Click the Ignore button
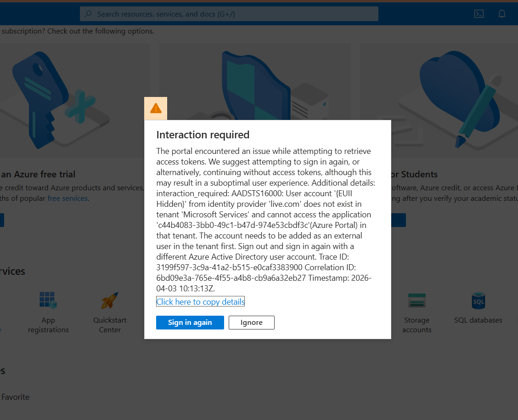This screenshot has width=518, height=420. (x=251, y=323)
